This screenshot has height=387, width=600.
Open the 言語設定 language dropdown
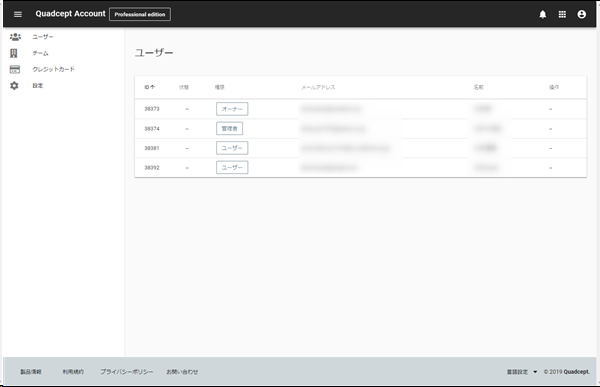tap(522, 372)
